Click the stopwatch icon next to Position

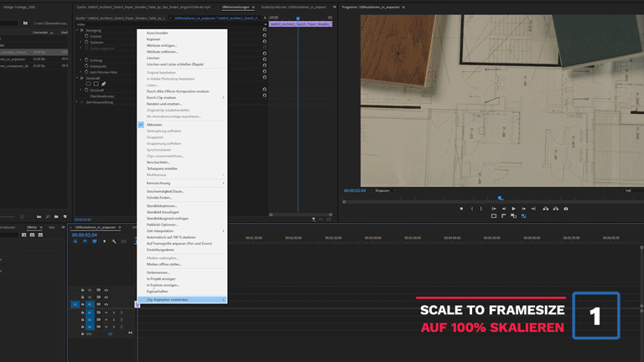pos(86,36)
